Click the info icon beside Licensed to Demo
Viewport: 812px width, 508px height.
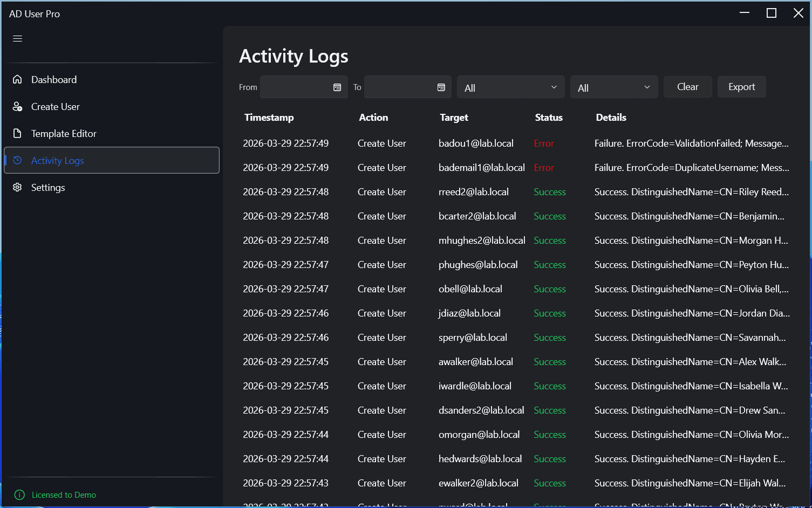tap(19, 495)
